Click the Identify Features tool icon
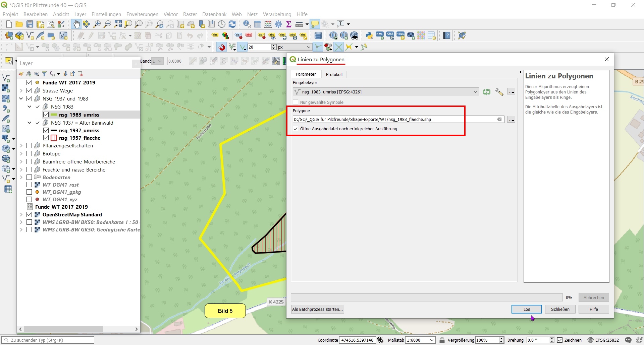The height and width of the screenshot is (345, 644). coord(247,24)
